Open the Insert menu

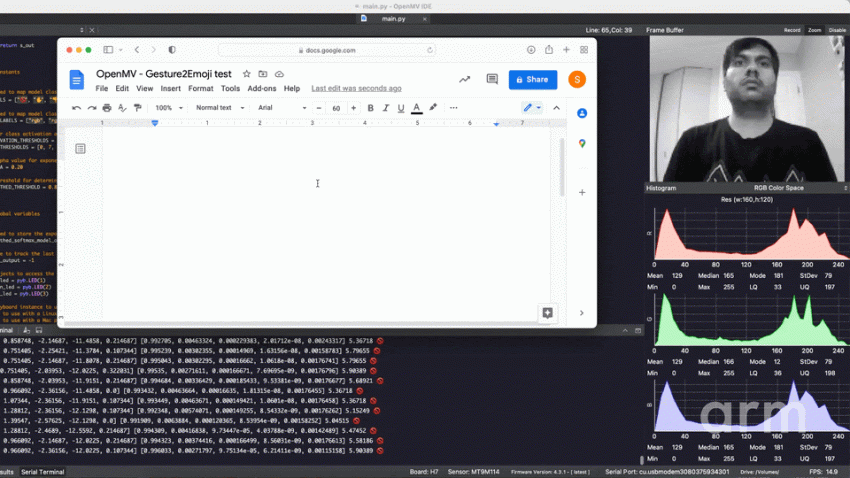pos(171,89)
